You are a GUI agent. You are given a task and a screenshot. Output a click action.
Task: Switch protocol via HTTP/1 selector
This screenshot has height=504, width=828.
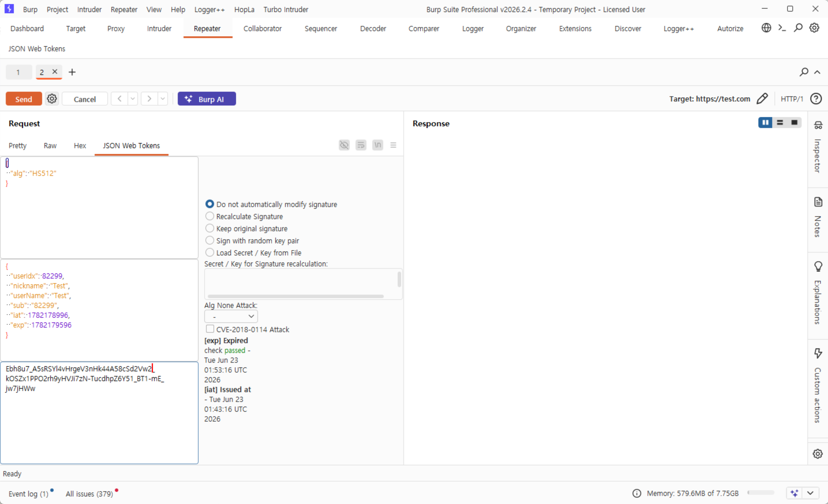(x=792, y=99)
